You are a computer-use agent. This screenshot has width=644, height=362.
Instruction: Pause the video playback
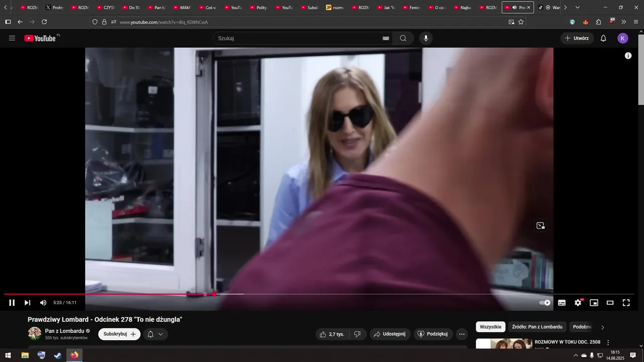click(x=12, y=303)
